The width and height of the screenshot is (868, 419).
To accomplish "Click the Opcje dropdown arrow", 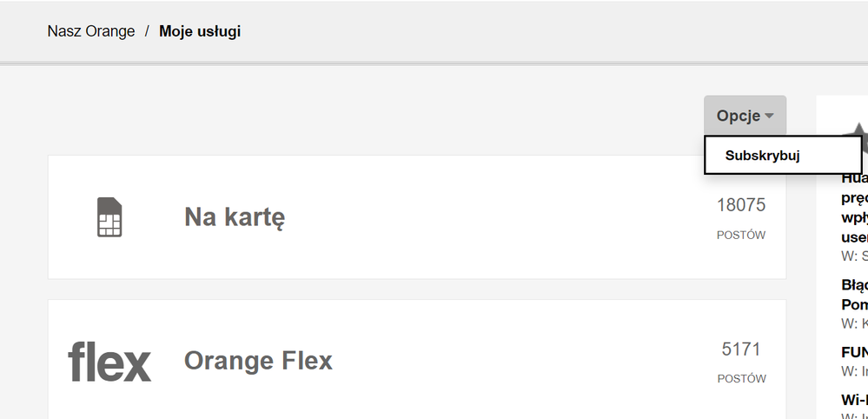I will coord(770,116).
